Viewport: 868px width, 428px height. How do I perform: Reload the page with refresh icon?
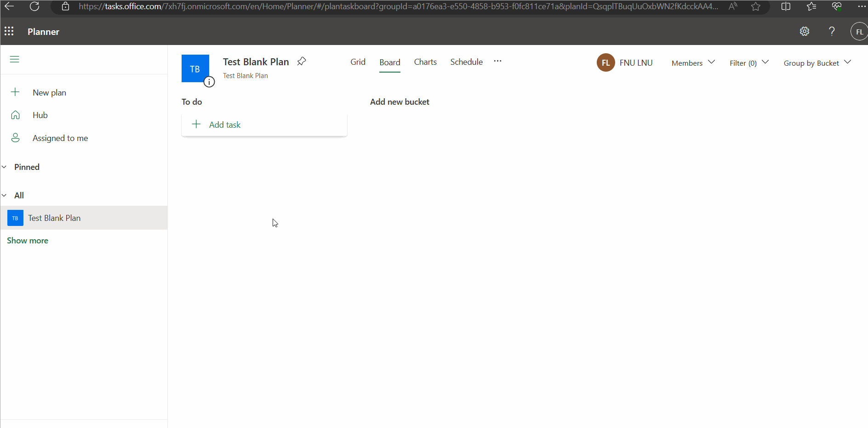tap(34, 6)
